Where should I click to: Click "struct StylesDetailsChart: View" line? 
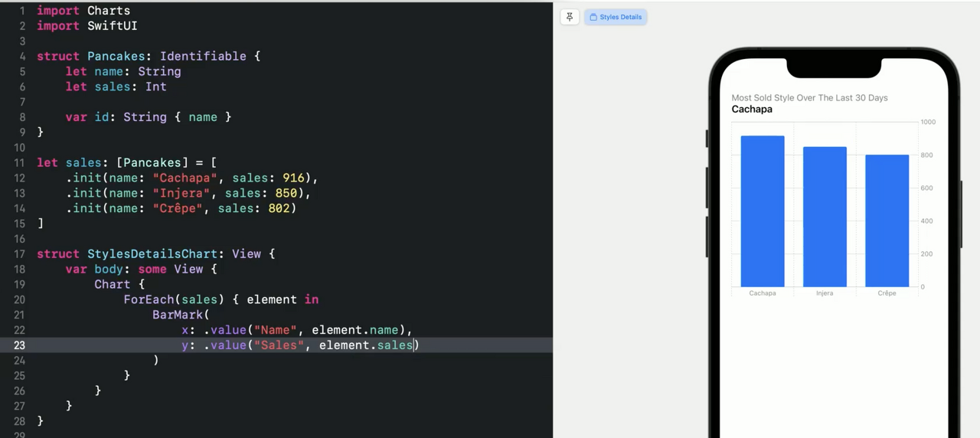(156, 254)
